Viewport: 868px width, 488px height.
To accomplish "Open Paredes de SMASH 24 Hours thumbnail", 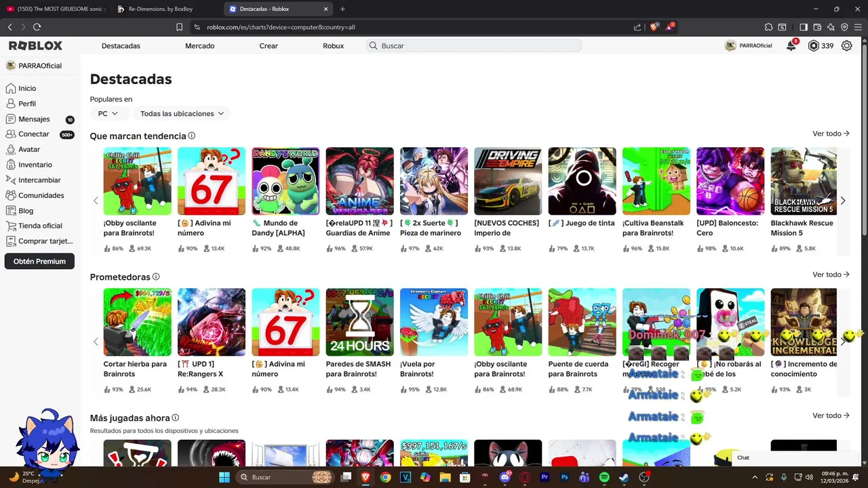I will coord(359,322).
